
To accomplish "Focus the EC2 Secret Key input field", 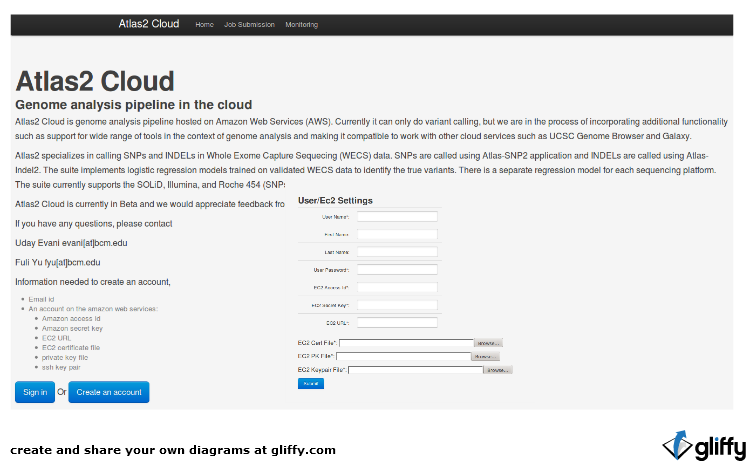I will (397, 305).
